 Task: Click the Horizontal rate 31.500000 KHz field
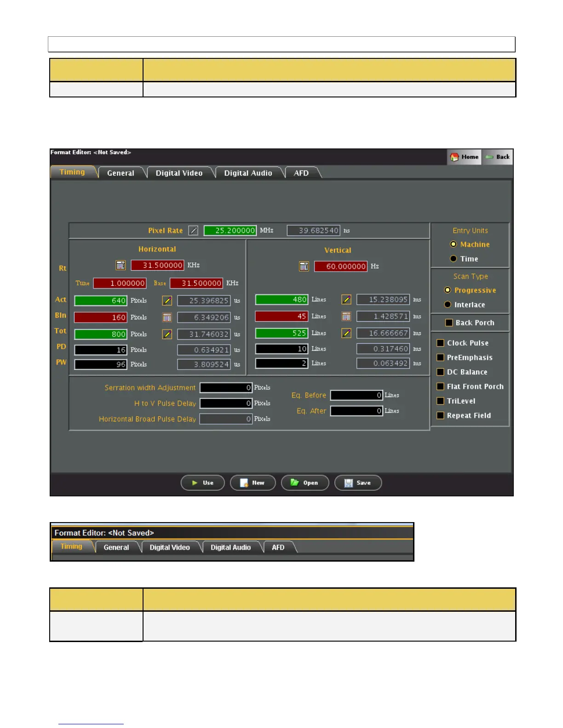157,265
